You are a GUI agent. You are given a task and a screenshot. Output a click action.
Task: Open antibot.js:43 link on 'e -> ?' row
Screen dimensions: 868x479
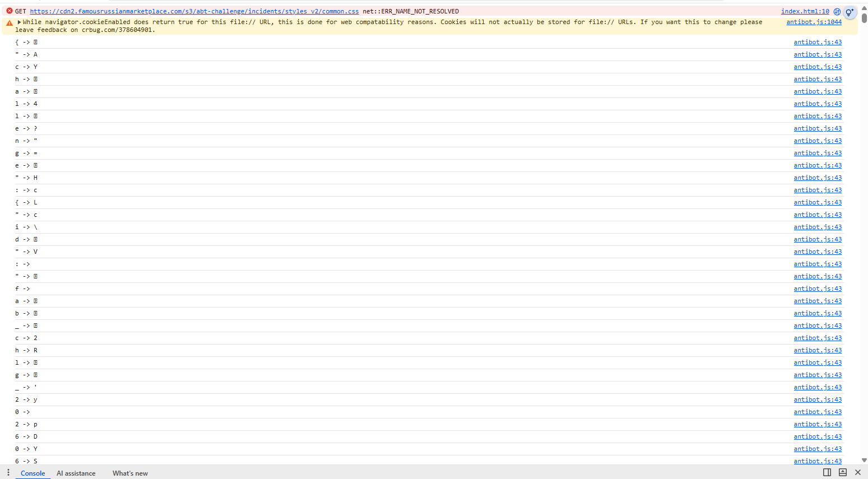tap(818, 128)
